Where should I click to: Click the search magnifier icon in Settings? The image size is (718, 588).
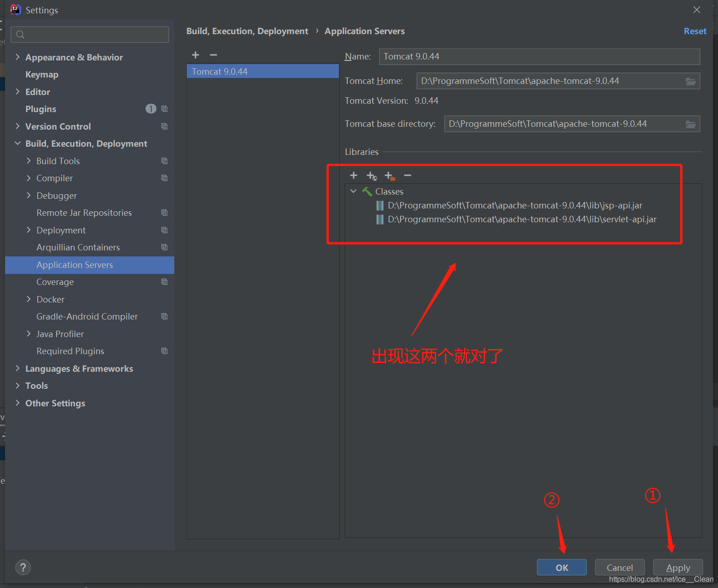click(x=20, y=35)
